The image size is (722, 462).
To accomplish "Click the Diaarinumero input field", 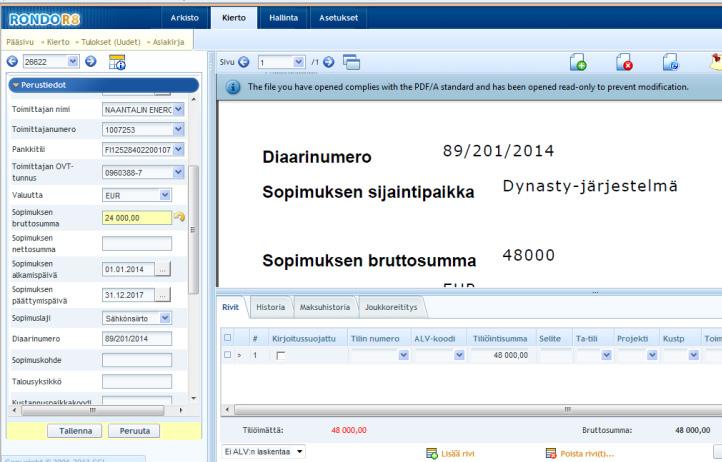I will pos(137,339).
